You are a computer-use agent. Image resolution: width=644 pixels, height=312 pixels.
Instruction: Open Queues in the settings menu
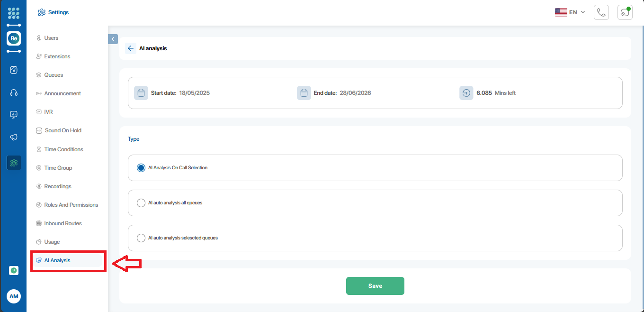[x=54, y=75]
